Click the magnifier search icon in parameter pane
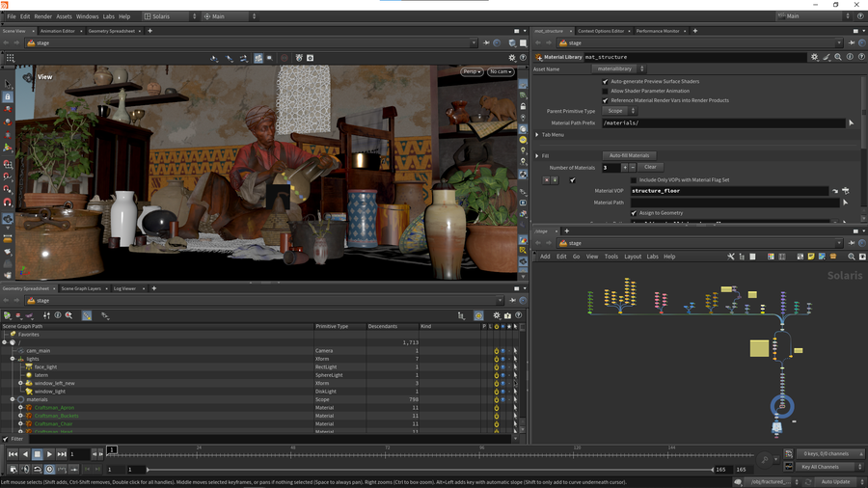The height and width of the screenshot is (488, 868). (837, 57)
